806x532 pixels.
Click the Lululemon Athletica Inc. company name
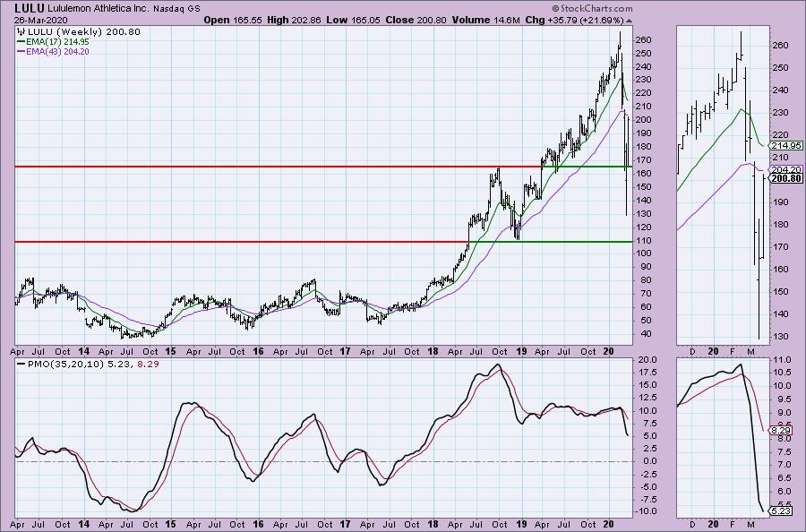[99, 9]
